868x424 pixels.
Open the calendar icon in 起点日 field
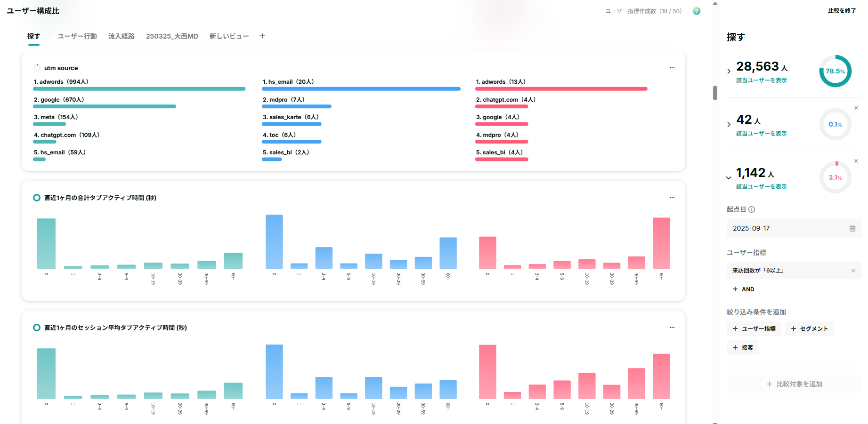pos(852,229)
